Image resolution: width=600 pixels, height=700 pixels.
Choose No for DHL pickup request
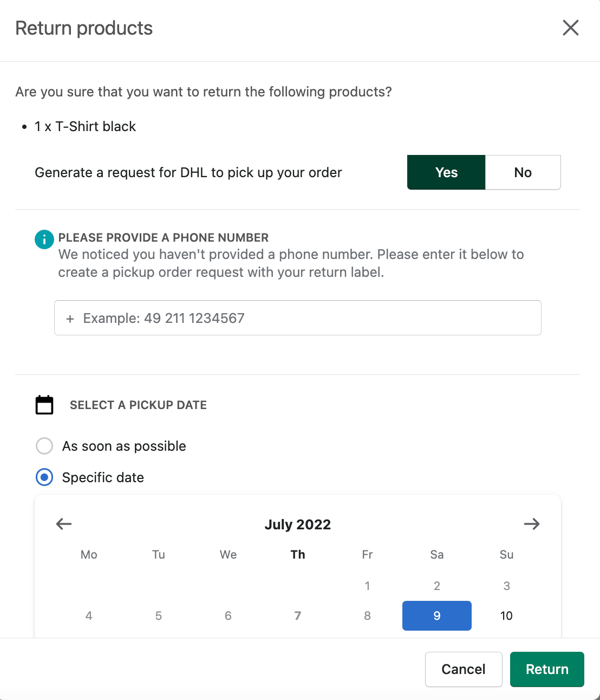coord(523,172)
